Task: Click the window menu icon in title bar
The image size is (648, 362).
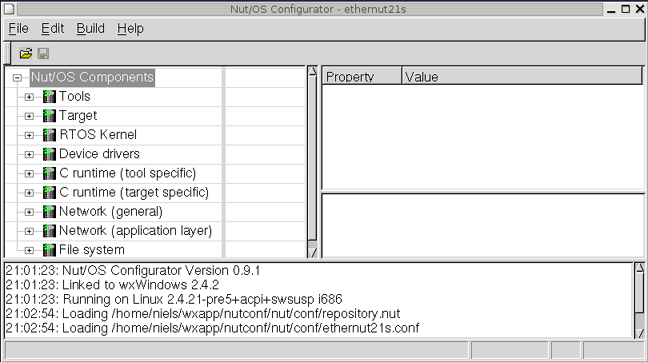Action: (9, 9)
